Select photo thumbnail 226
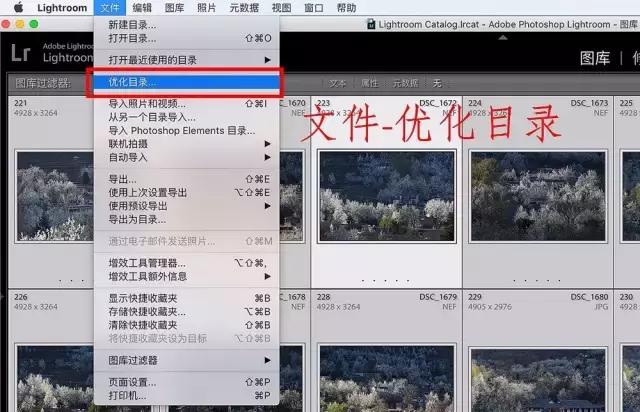 click(54, 378)
